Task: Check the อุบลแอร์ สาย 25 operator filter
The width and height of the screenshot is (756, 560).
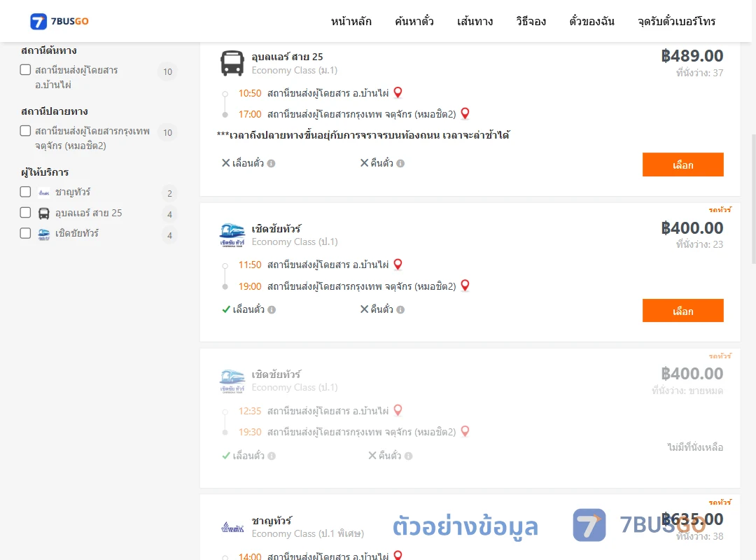Action: pyautogui.click(x=26, y=212)
